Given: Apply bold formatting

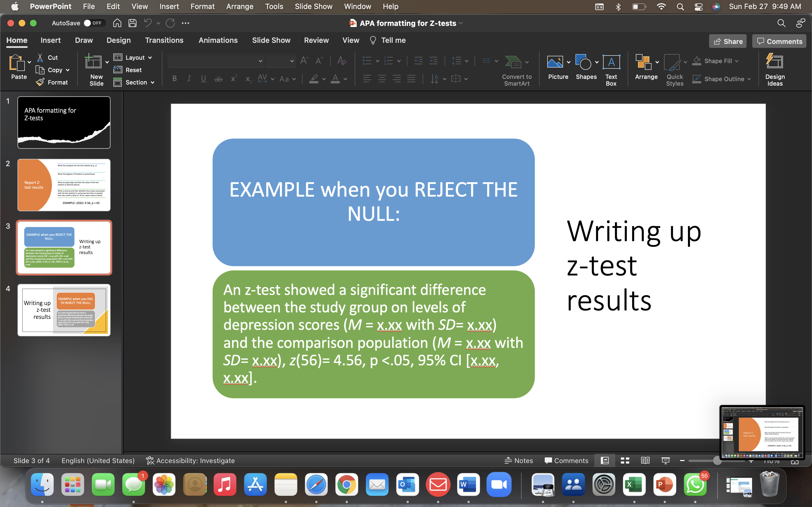Looking at the screenshot, I should pos(174,79).
